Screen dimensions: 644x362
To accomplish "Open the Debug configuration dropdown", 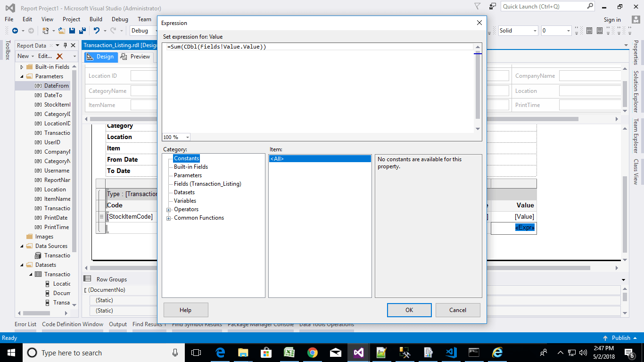I will click(x=157, y=31).
